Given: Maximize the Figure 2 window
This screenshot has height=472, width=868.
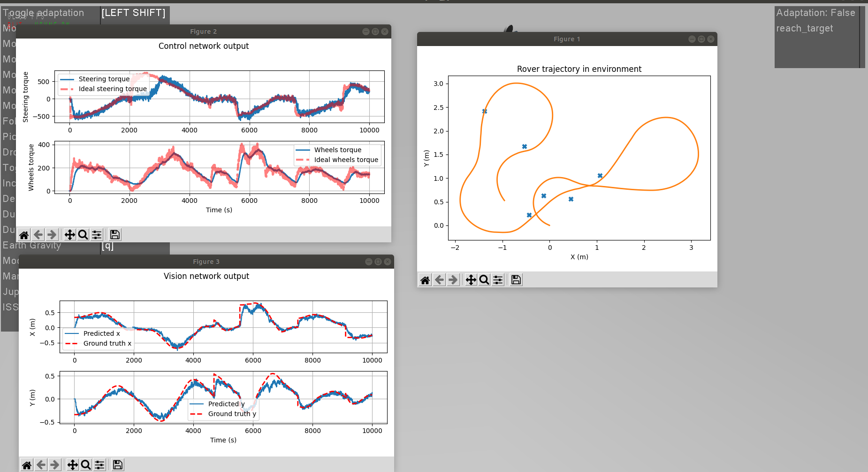Looking at the screenshot, I should [x=375, y=31].
